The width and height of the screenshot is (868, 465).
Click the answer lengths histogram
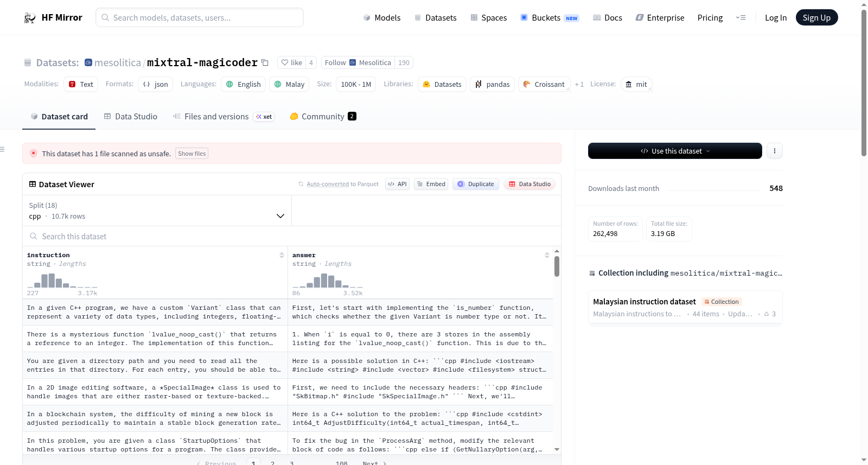point(328,281)
